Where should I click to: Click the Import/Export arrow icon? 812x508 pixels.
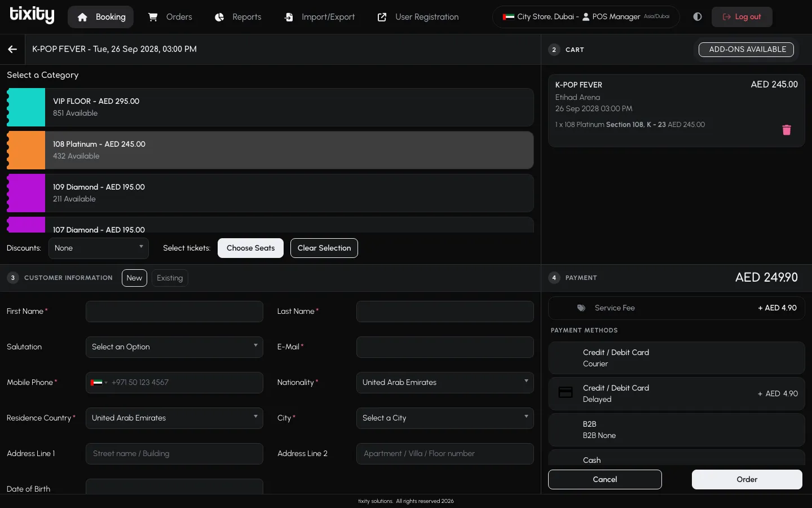(288, 17)
